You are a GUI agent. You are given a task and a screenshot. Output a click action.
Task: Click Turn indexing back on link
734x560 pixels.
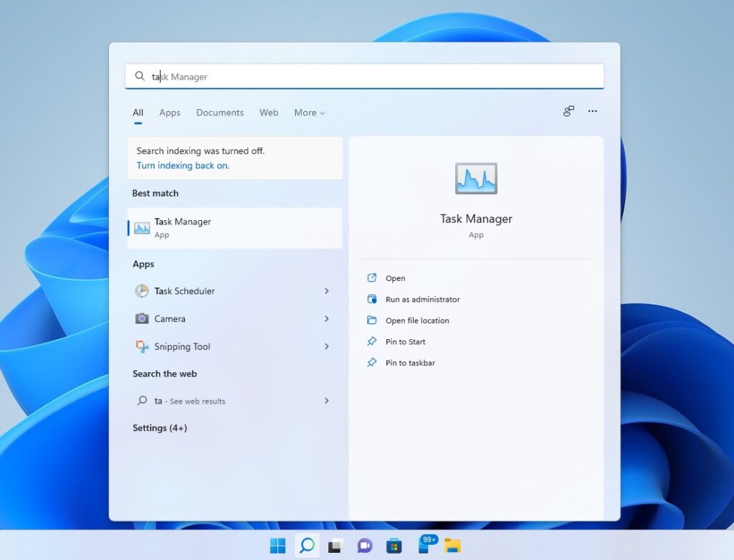tap(182, 165)
